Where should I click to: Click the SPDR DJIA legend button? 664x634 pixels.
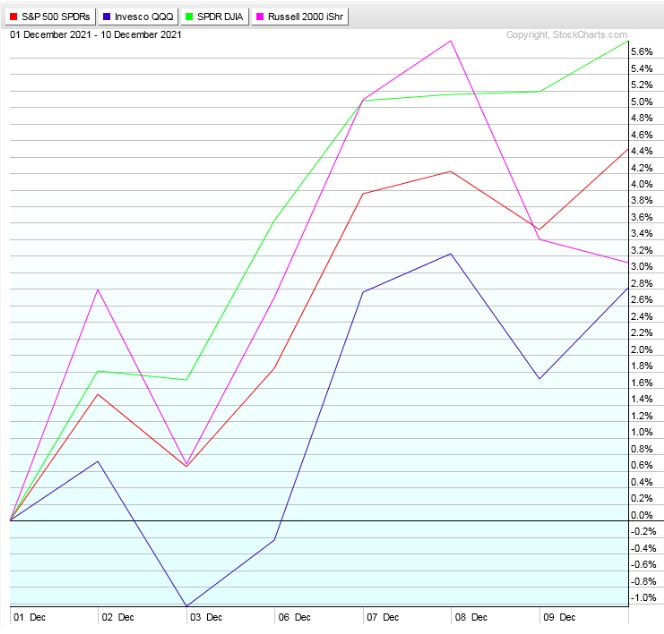pyautogui.click(x=215, y=17)
